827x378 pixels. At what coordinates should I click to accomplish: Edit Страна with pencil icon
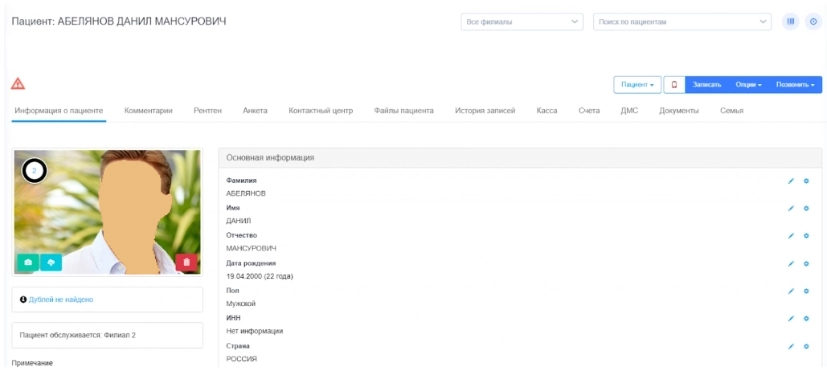(x=791, y=346)
